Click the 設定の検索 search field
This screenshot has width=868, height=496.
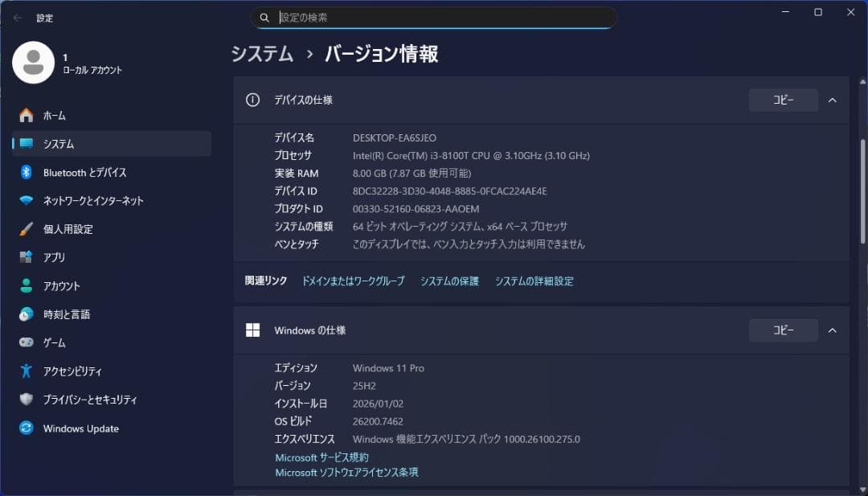coord(434,17)
